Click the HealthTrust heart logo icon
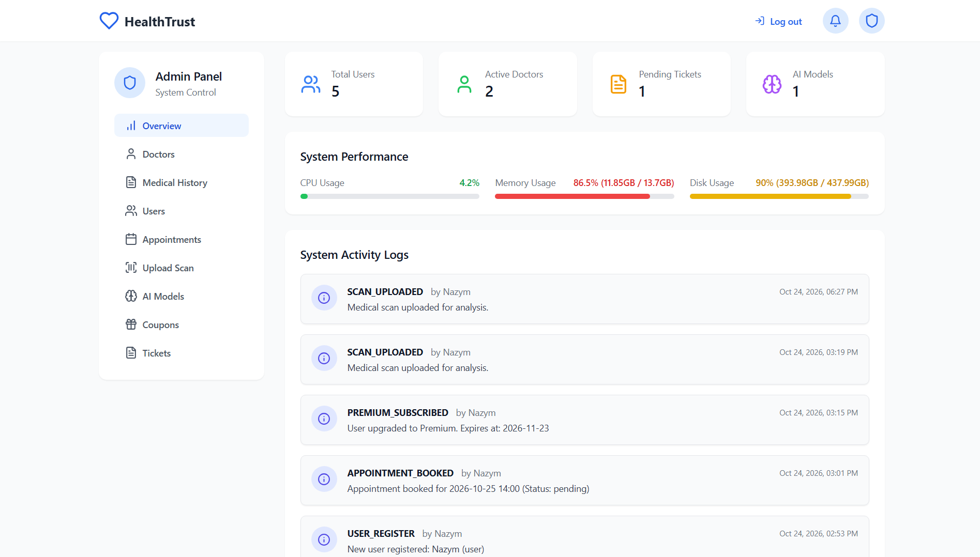 point(109,21)
